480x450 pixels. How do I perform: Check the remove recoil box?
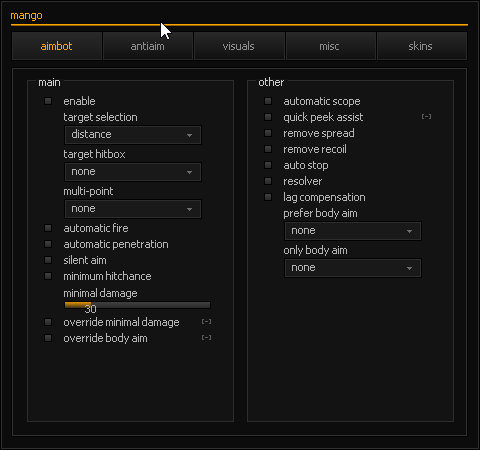(268, 149)
